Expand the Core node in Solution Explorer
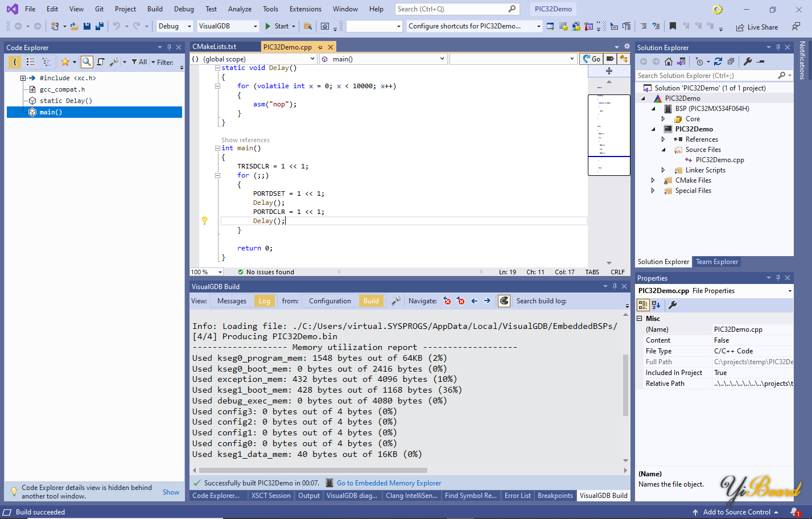 coord(663,119)
